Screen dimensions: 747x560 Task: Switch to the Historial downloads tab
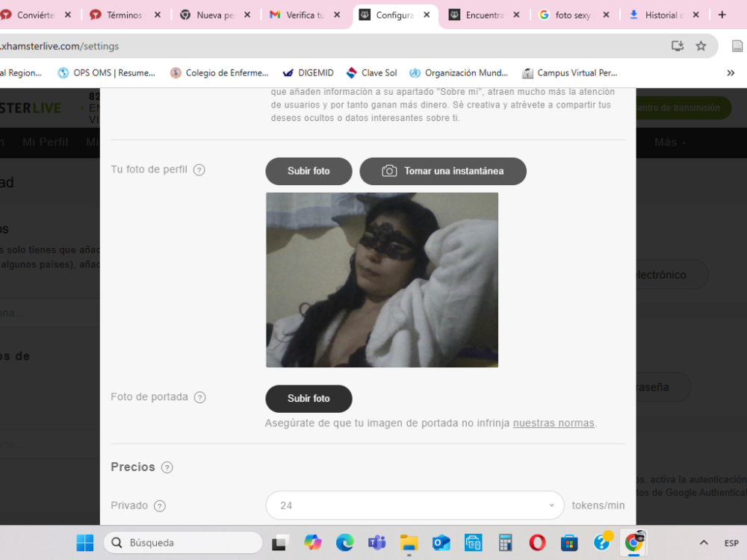tap(664, 15)
